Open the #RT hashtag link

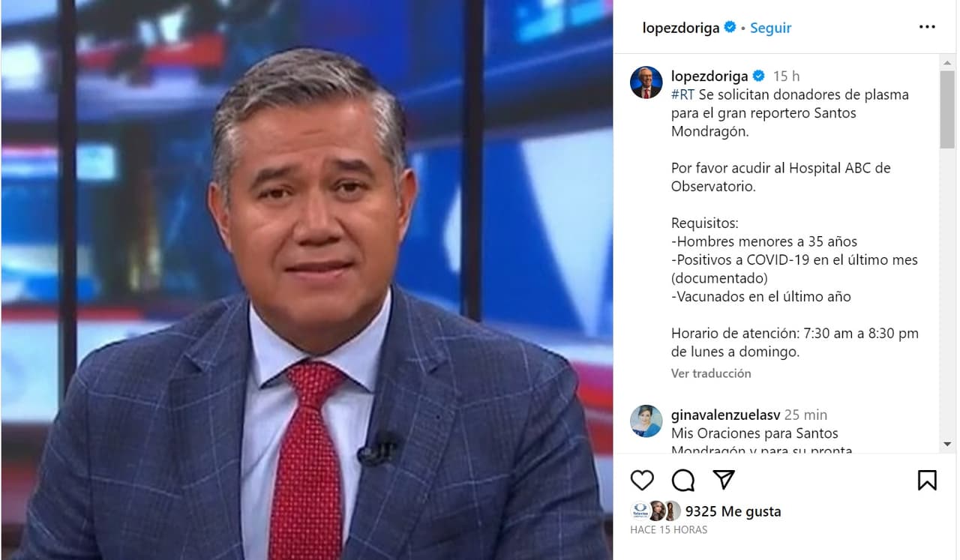(x=682, y=94)
